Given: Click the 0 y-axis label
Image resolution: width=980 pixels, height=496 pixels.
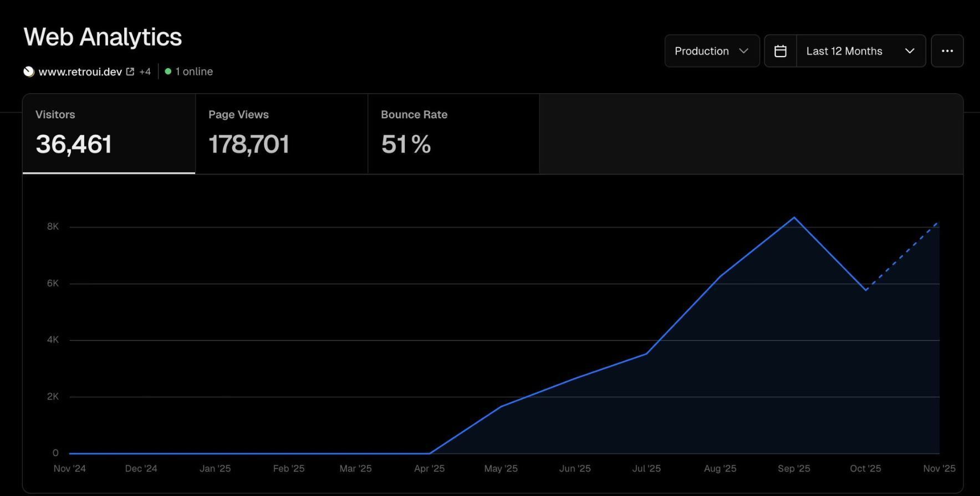Looking at the screenshot, I should (x=55, y=453).
